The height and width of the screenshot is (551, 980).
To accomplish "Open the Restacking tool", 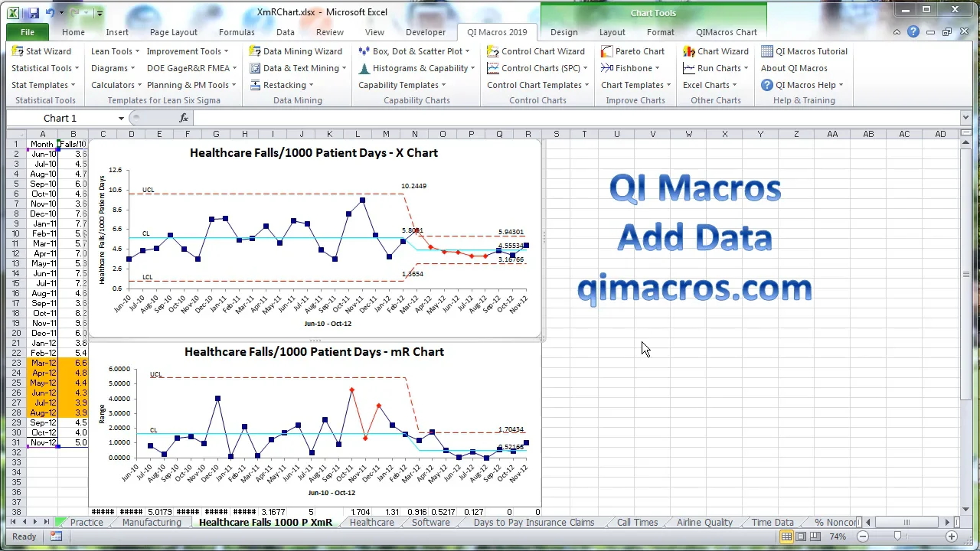I will click(x=281, y=85).
